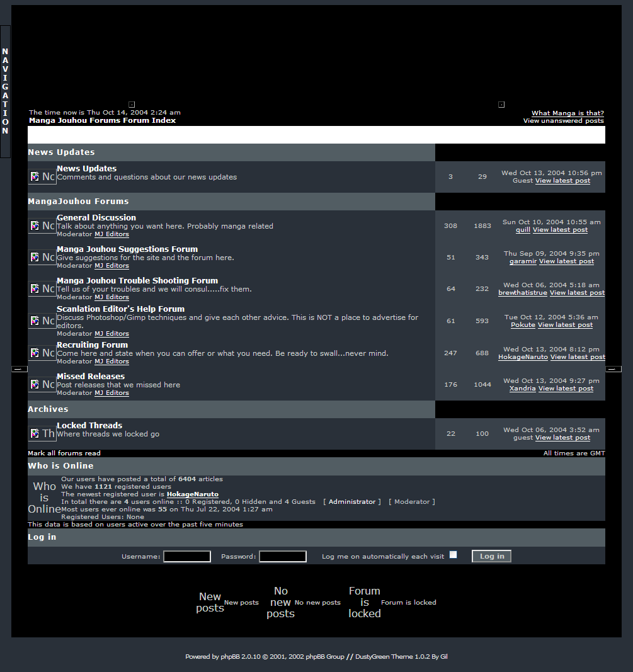
Task: Open the phpBB link in the footer
Action: coord(230,657)
